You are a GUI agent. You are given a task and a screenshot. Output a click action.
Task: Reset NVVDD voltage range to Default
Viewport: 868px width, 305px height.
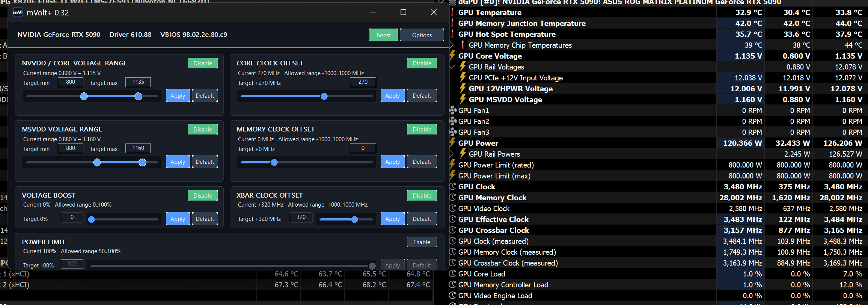click(x=205, y=95)
